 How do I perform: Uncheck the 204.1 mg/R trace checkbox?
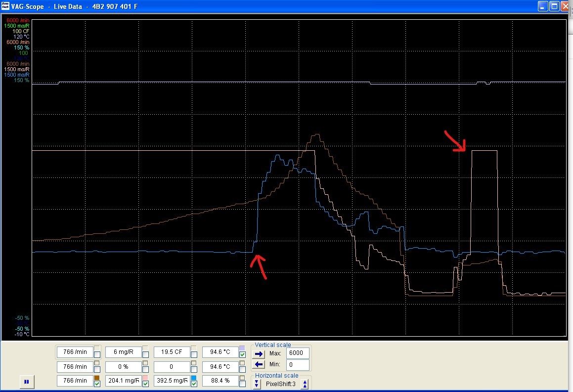(x=146, y=384)
